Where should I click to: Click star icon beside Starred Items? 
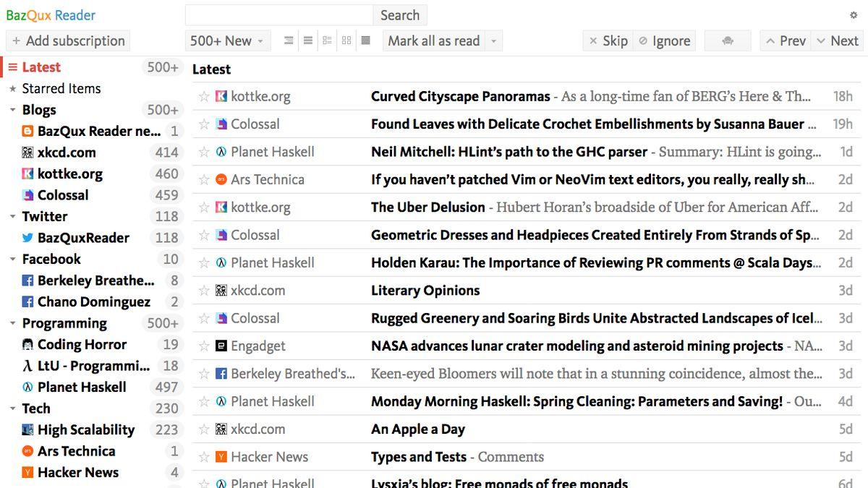12,89
